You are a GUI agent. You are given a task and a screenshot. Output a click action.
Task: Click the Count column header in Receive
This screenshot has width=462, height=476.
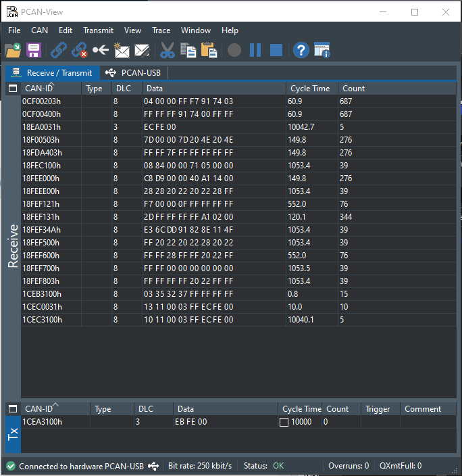[x=353, y=89]
